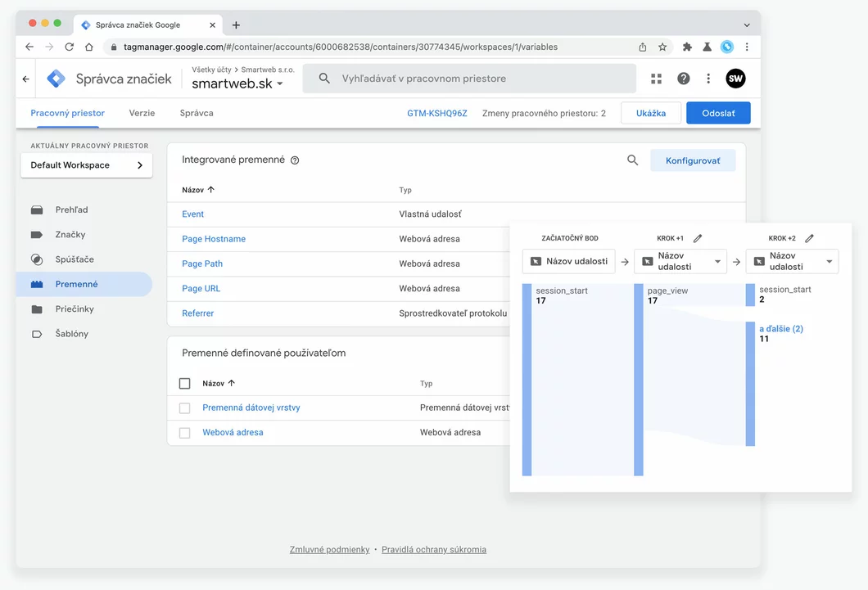Open Premenná dátovej vrstvy variable link
This screenshot has width=868, height=590.
point(251,408)
